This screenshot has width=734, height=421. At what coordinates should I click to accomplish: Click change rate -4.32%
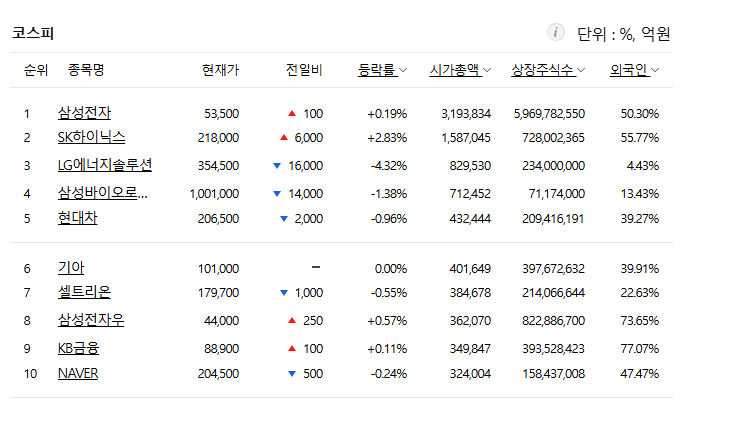389,166
